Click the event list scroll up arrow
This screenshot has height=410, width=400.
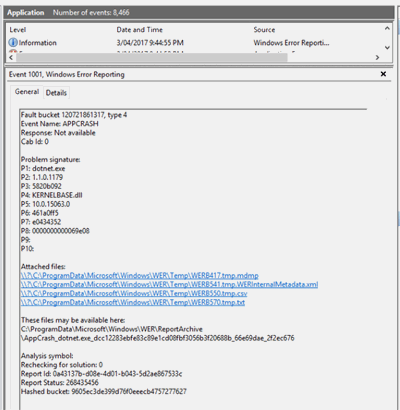tap(387, 29)
